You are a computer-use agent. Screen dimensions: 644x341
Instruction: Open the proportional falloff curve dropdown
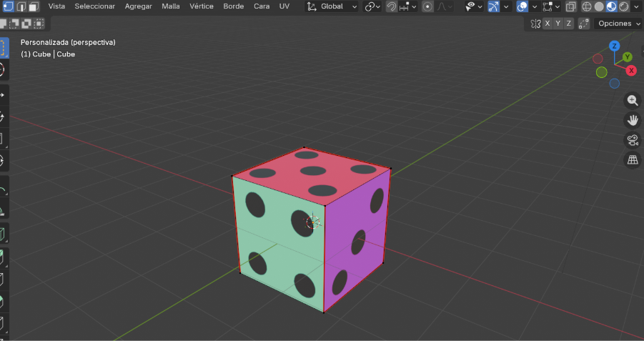tap(445, 6)
